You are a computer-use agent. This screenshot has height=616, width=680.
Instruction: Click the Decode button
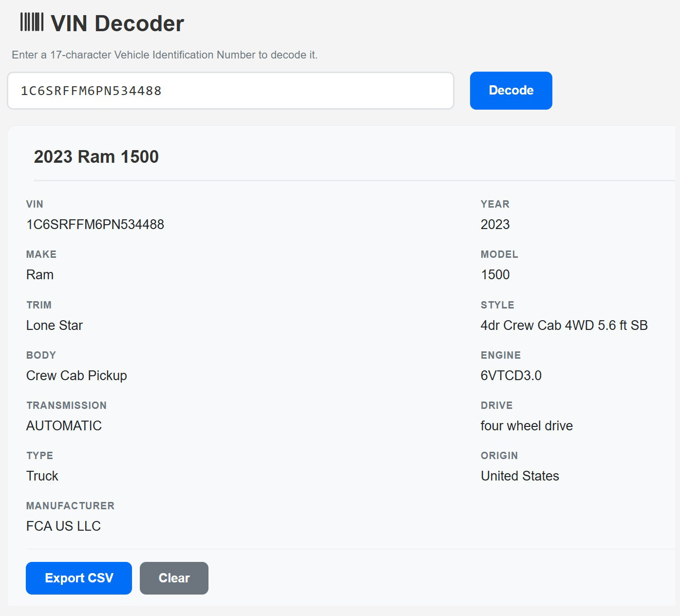[511, 91]
